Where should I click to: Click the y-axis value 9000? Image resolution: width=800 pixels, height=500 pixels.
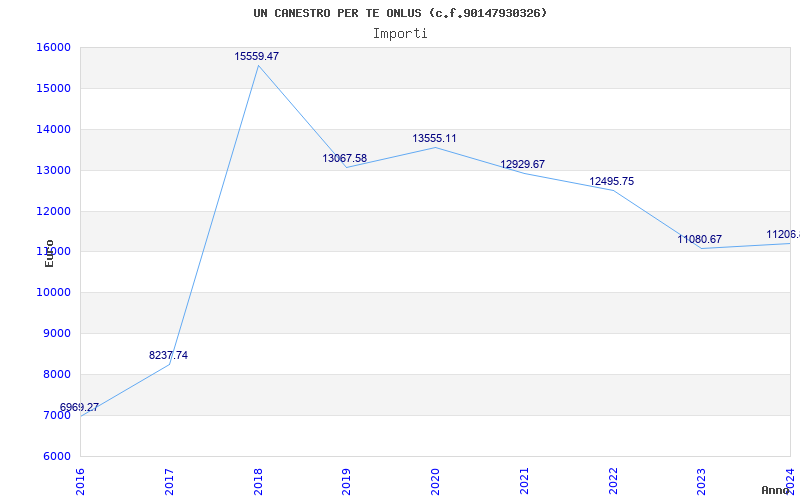point(56,334)
